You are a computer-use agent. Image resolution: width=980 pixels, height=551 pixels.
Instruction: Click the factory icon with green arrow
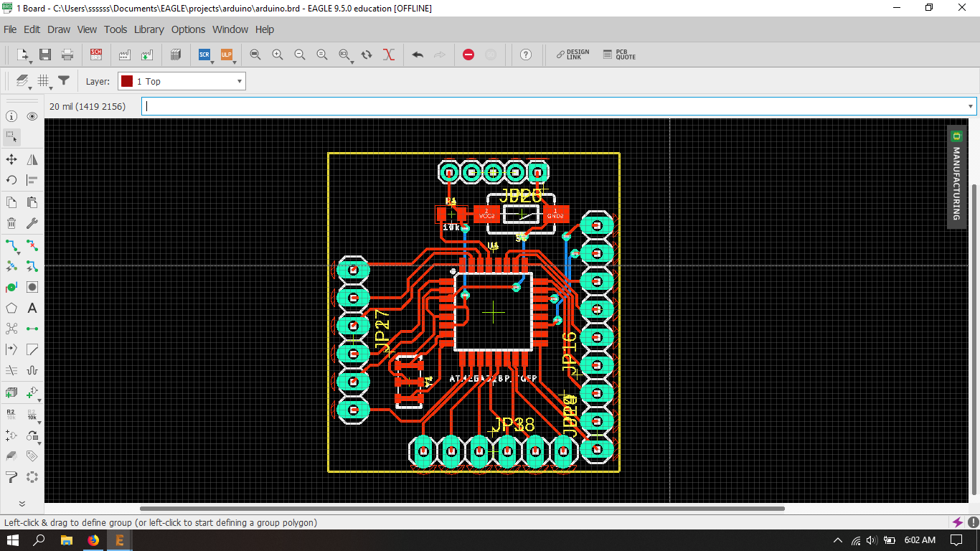(x=146, y=55)
